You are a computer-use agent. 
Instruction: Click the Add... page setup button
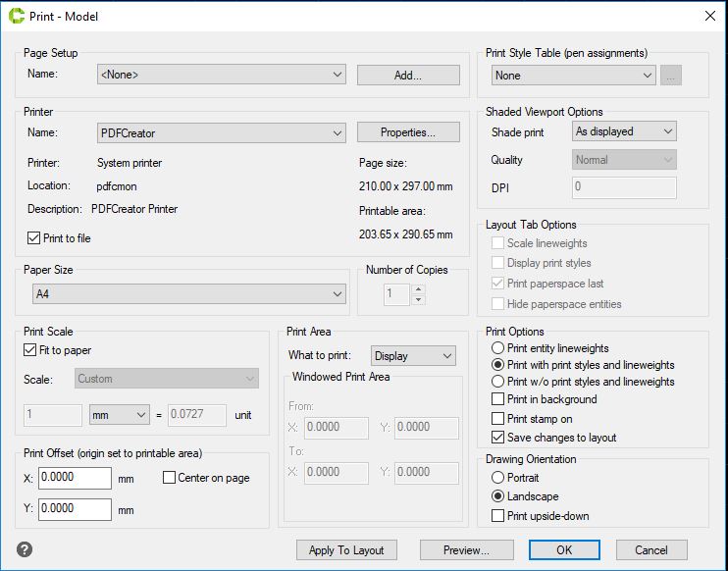pos(407,75)
